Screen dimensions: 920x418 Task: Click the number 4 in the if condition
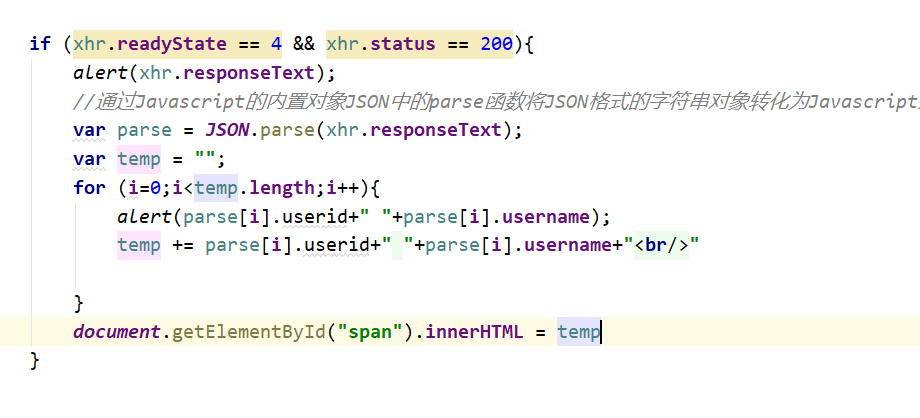276,44
